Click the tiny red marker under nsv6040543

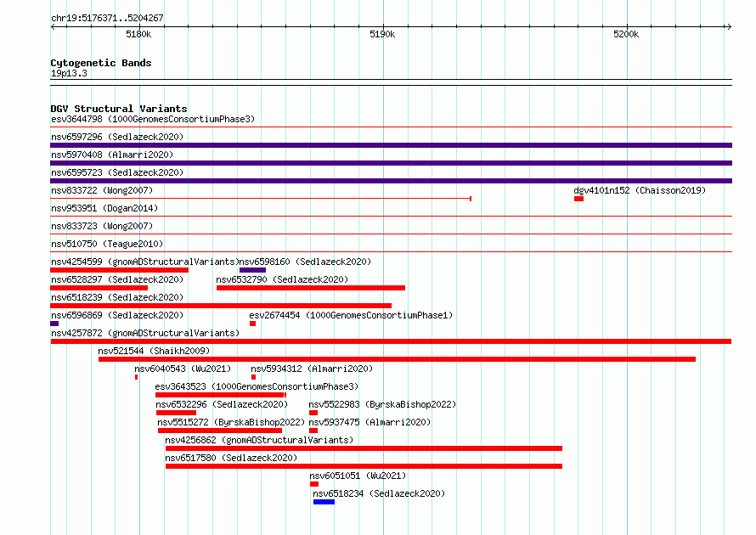coord(137,377)
